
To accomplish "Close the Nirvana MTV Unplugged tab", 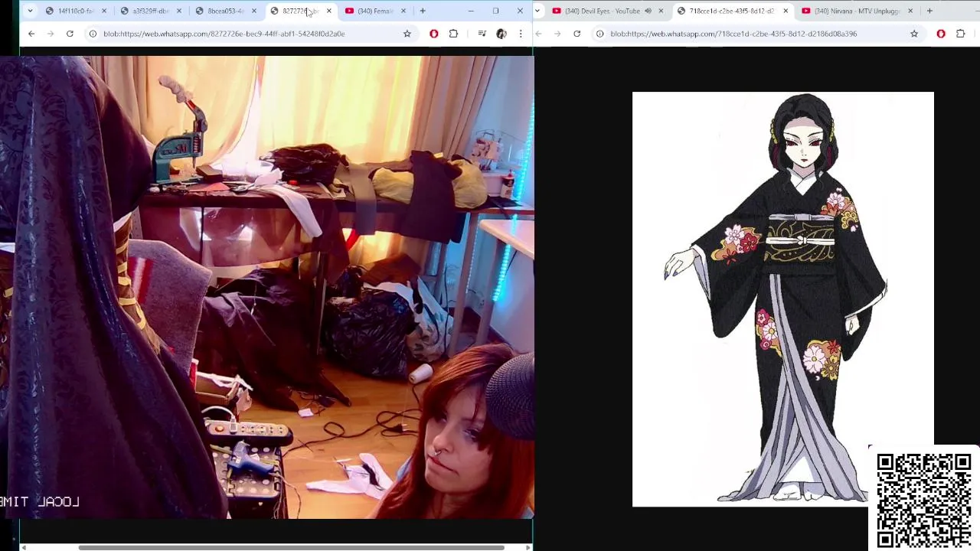I will click(x=910, y=11).
